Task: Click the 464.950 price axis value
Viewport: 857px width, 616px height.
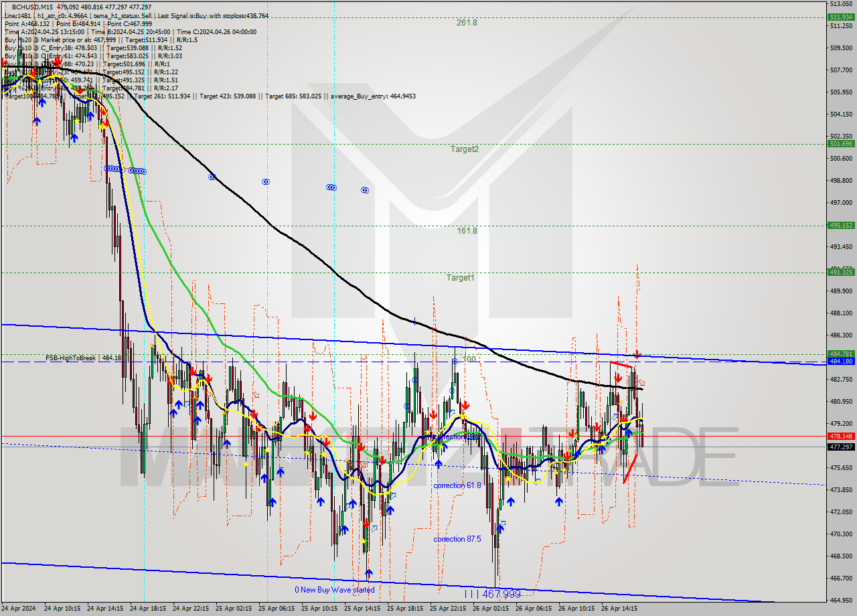Action: click(840, 600)
